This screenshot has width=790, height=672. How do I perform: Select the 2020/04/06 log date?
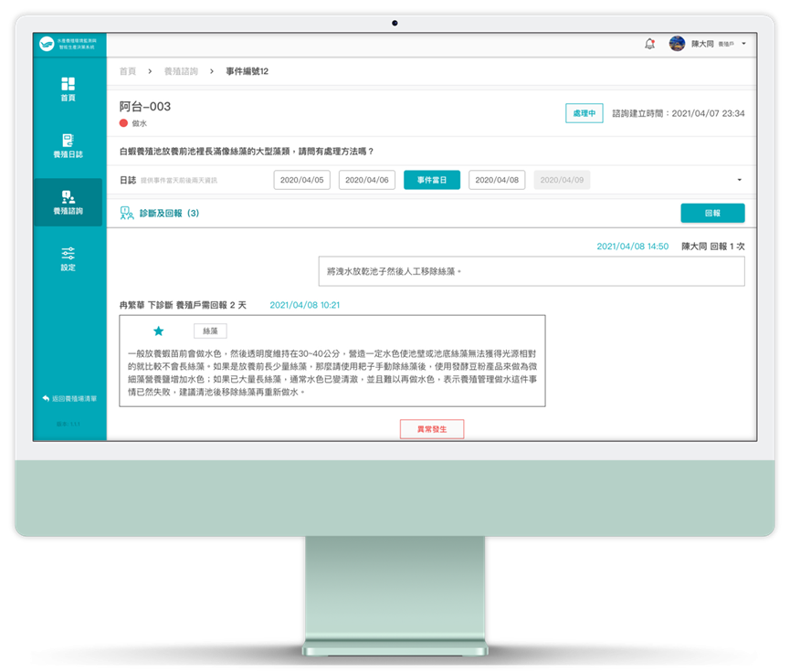pos(366,180)
